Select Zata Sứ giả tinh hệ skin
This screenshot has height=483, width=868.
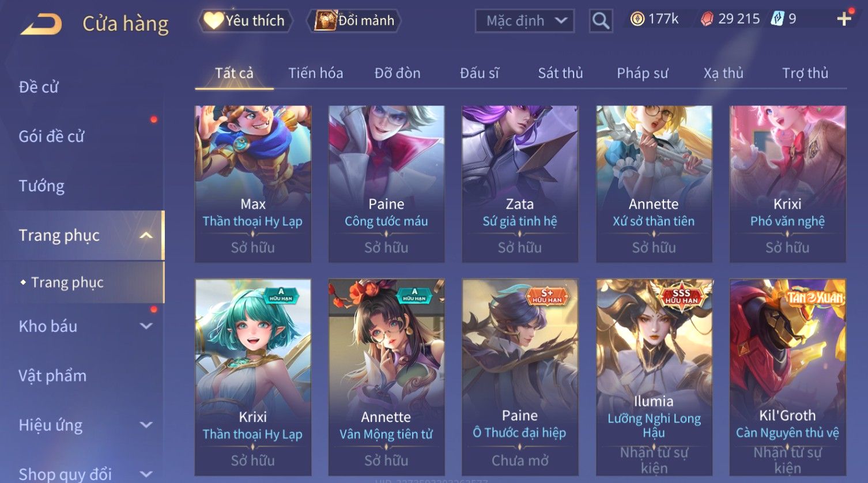click(520, 184)
